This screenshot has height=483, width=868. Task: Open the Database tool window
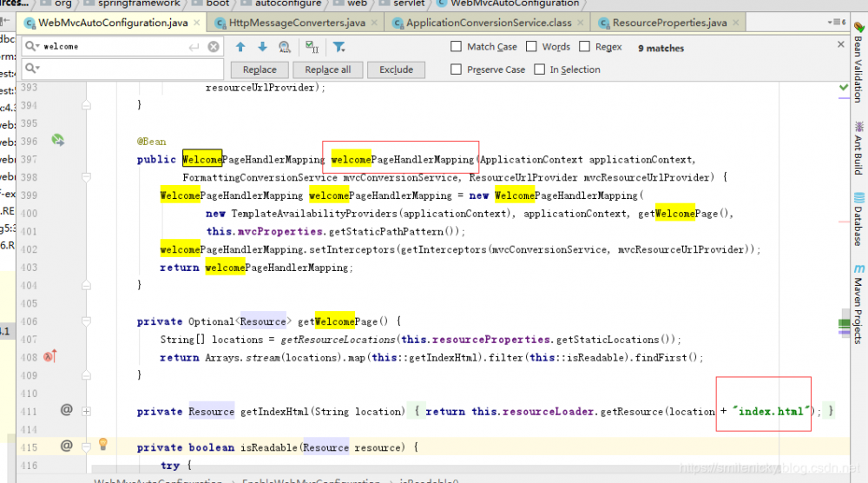pos(858,219)
